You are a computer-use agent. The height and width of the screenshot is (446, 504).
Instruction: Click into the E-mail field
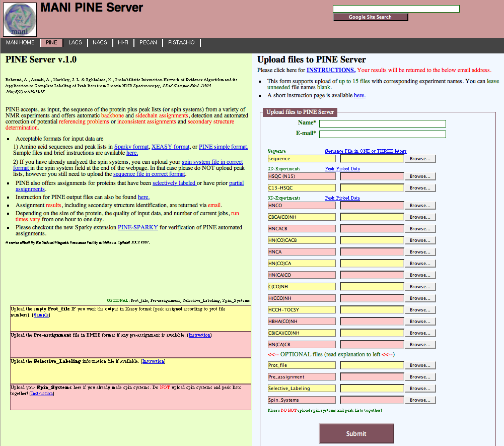[382, 134]
